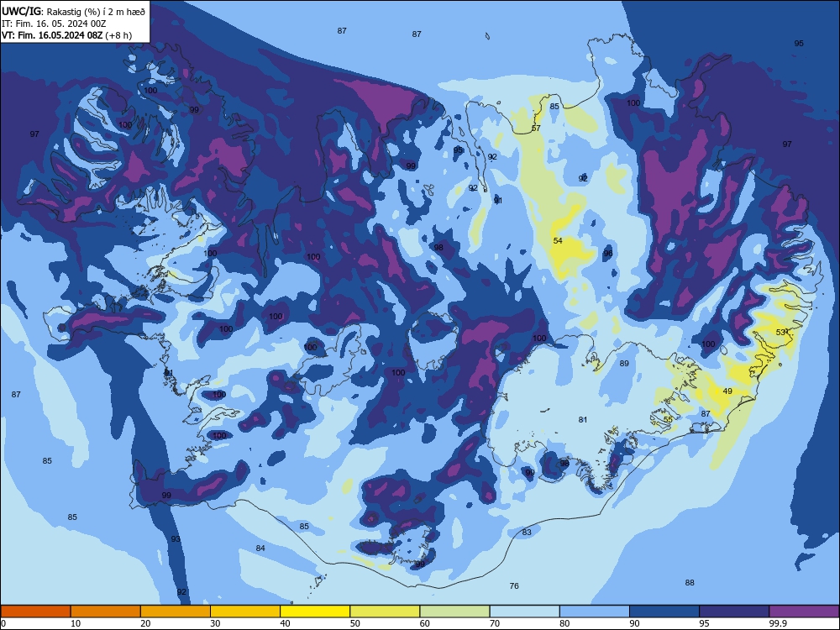Viewport: 840px width, 630px height.
Task: Click the title 'UWC/IG: Rakastig (%) í 2 m hæð'
Action: (x=73, y=11)
